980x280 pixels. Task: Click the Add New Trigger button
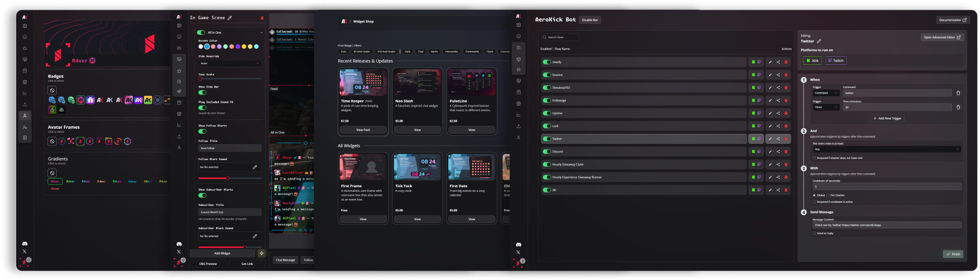tap(887, 118)
